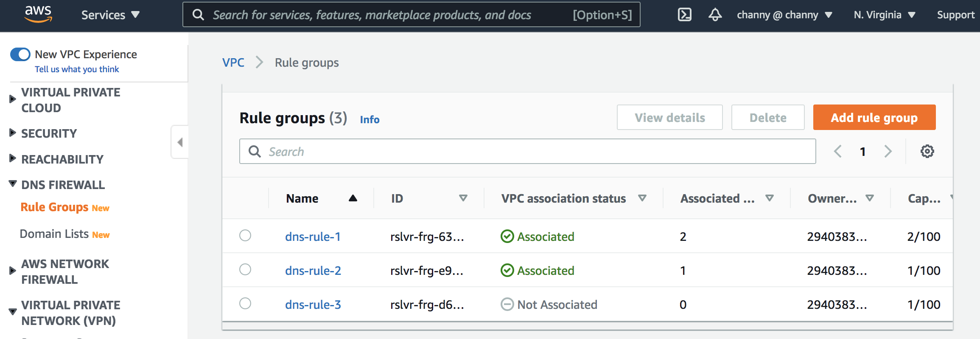Toggle the New VPC Experience switch
The width and height of the screenshot is (980, 339).
(20, 54)
